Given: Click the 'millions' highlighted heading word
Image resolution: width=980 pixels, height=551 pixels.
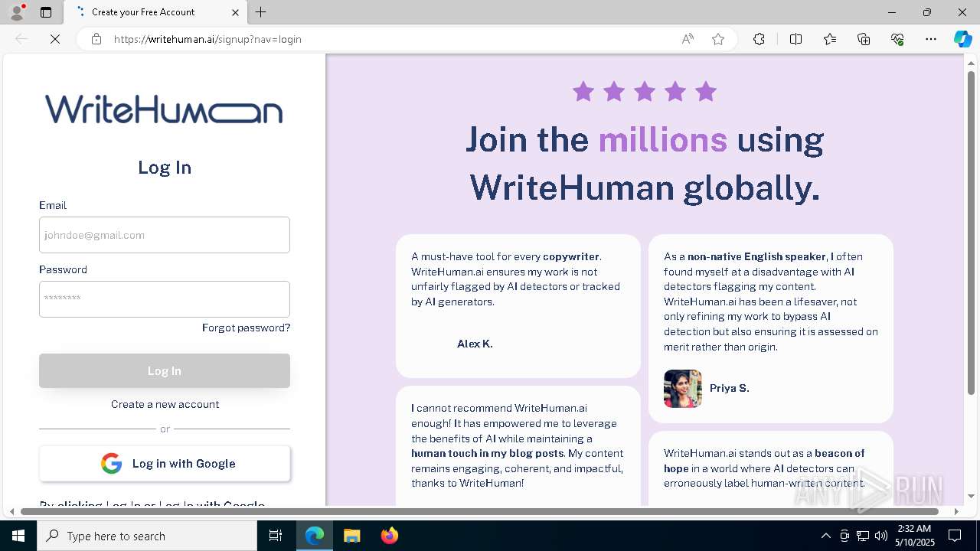Looking at the screenshot, I should [662, 139].
